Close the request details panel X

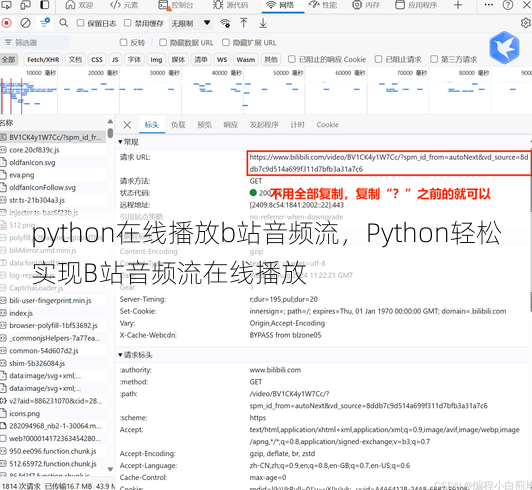pos(127,125)
